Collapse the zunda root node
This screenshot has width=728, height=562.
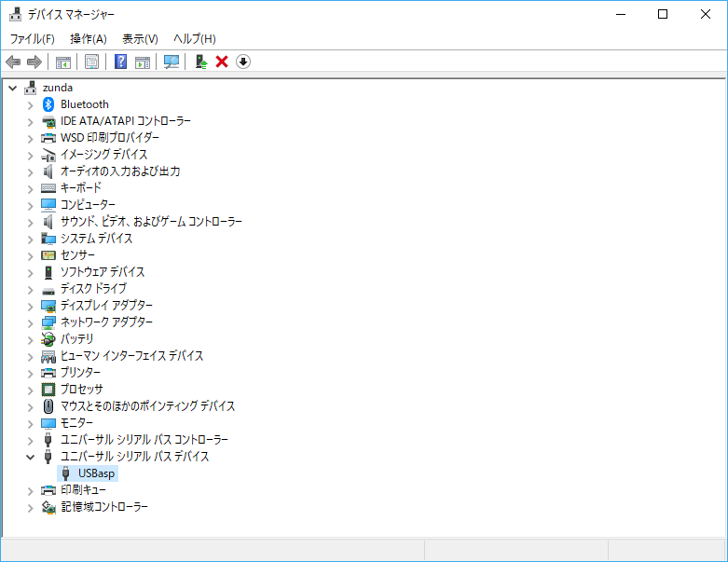(x=12, y=88)
